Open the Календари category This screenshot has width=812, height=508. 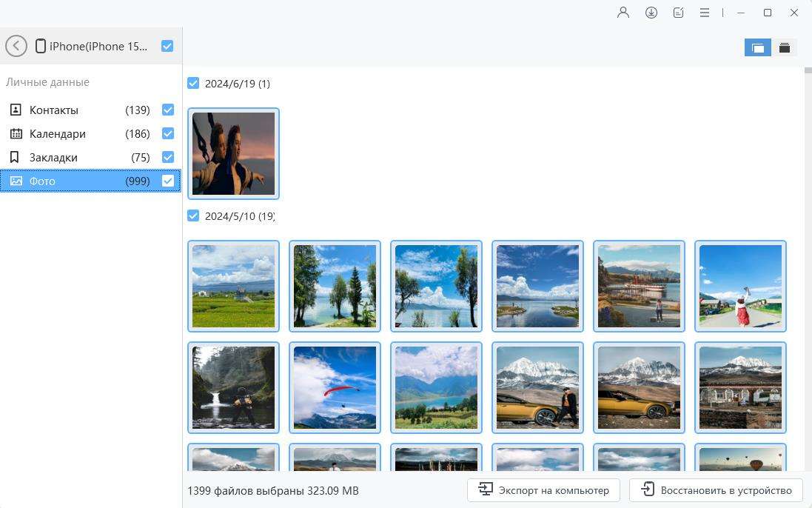pyautogui.click(x=90, y=133)
